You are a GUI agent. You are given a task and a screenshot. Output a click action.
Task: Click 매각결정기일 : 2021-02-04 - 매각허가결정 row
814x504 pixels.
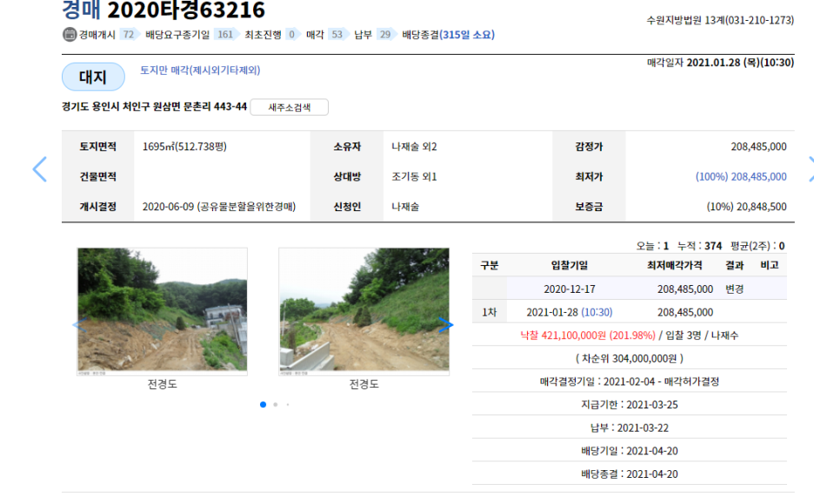pyautogui.click(x=629, y=381)
